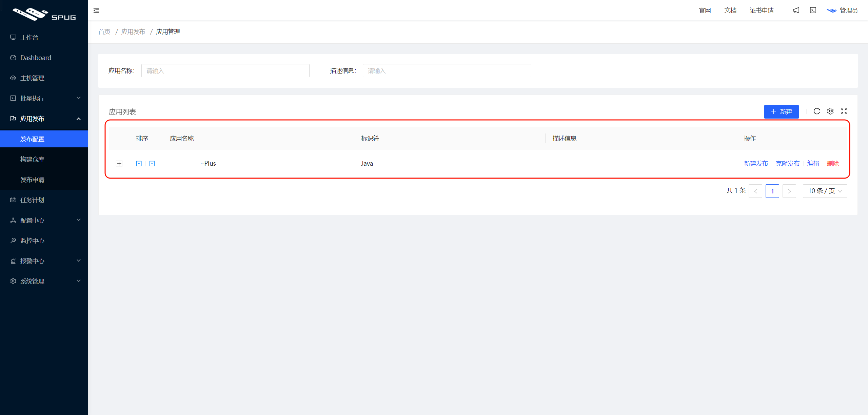
Task: Expand the 批量执行 sidebar menu
Action: point(44,98)
